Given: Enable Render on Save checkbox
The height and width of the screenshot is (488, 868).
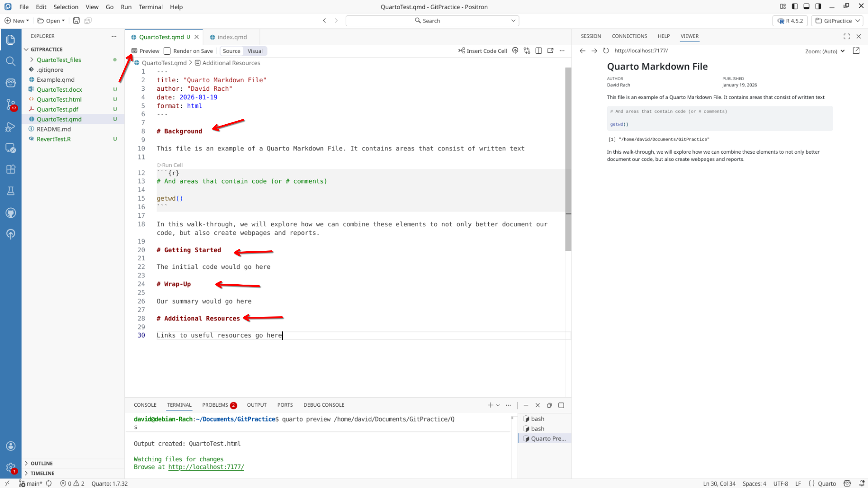Looking at the screenshot, I should 167,51.
